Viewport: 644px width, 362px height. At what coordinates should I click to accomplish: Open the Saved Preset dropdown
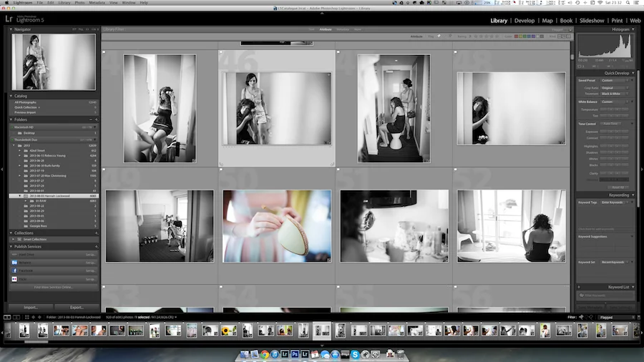click(x=615, y=80)
